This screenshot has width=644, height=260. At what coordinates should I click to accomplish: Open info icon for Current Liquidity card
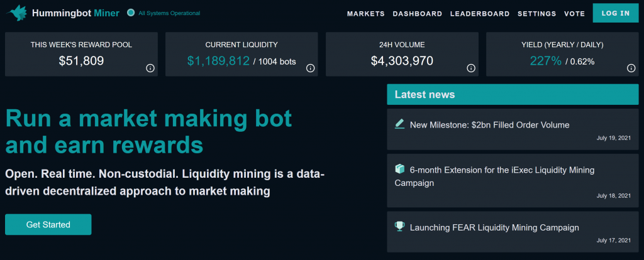pos(311,68)
